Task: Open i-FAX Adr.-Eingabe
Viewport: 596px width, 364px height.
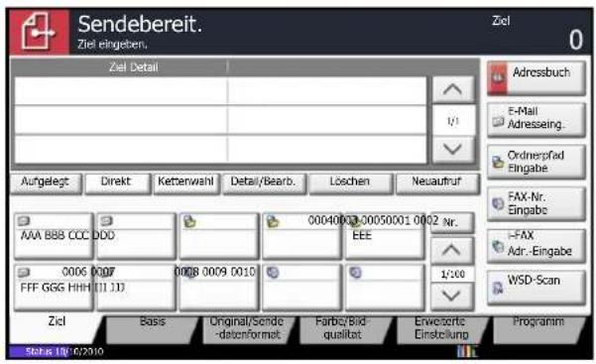Action: [536, 245]
